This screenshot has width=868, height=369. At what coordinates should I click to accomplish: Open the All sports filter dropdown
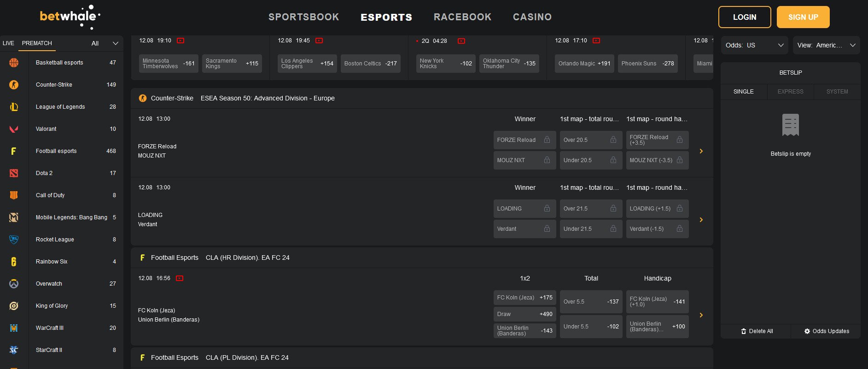[105, 43]
